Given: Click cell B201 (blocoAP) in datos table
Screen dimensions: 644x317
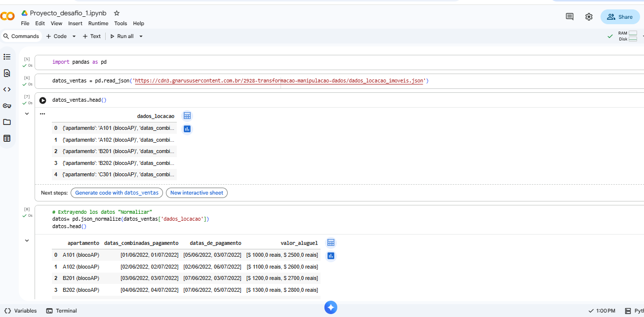Looking at the screenshot, I should (x=81, y=278).
